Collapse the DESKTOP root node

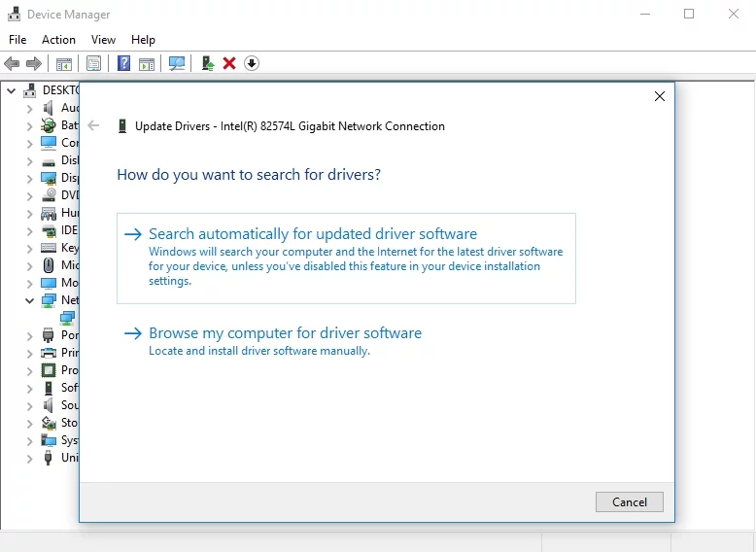coord(12,90)
